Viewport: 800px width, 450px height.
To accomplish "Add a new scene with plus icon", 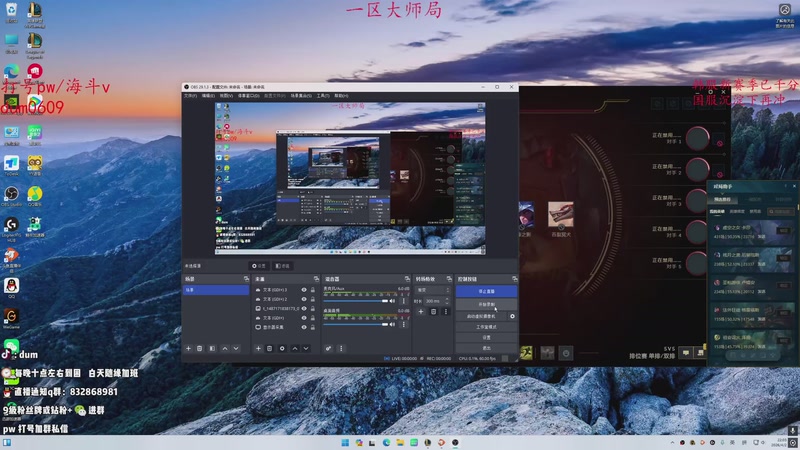I will [x=188, y=348].
